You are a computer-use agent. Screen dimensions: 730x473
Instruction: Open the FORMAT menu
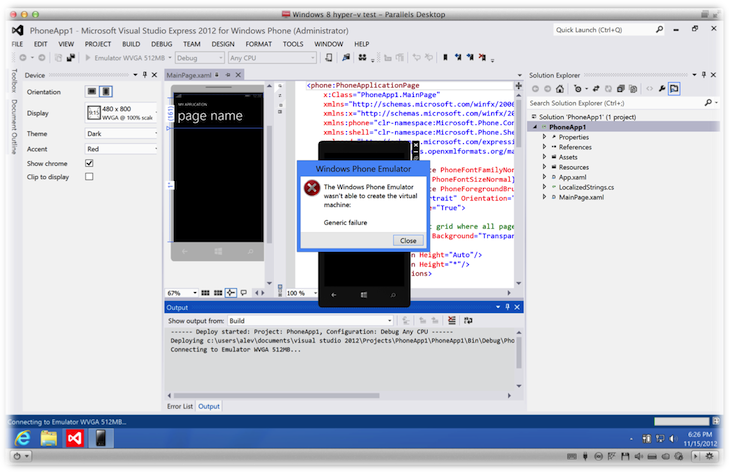click(x=258, y=44)
